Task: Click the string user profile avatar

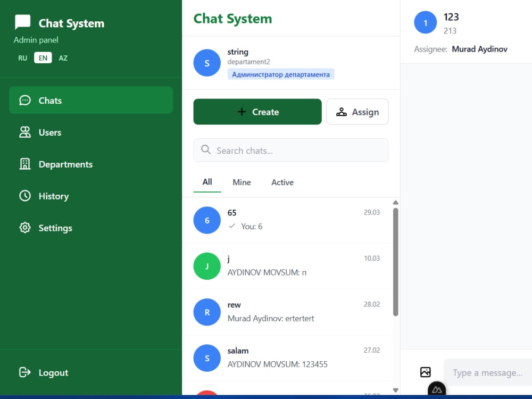Action: (x=207, y=63)
